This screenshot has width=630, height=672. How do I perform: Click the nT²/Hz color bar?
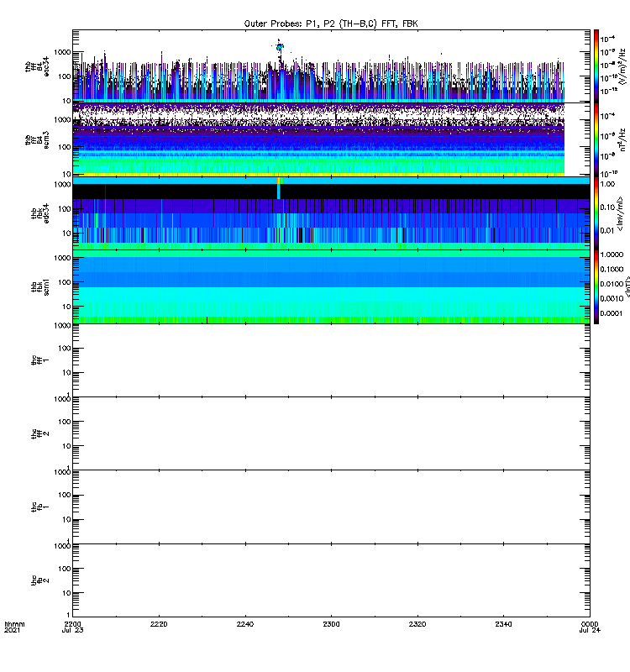coord(596,139)
